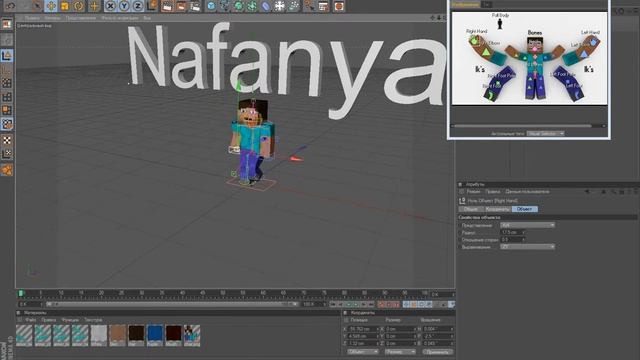Add a cube primitive from the toolbar
The image size is (640, 360).
click(211, 6)
